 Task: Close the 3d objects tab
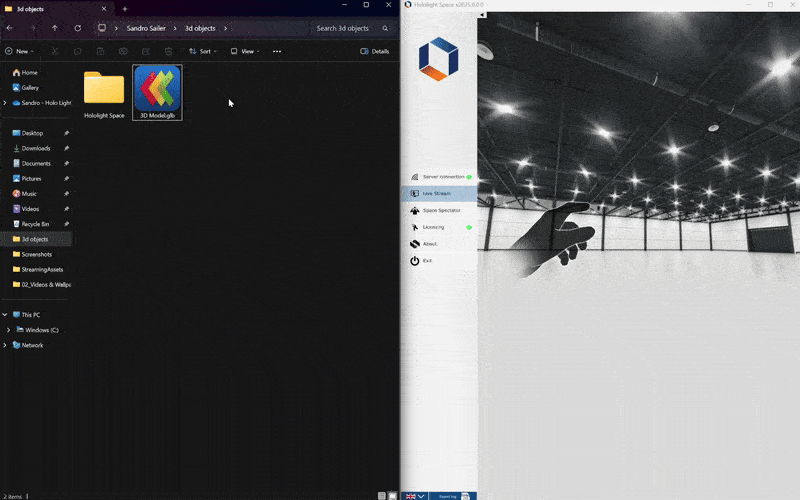tap(104, 9)
